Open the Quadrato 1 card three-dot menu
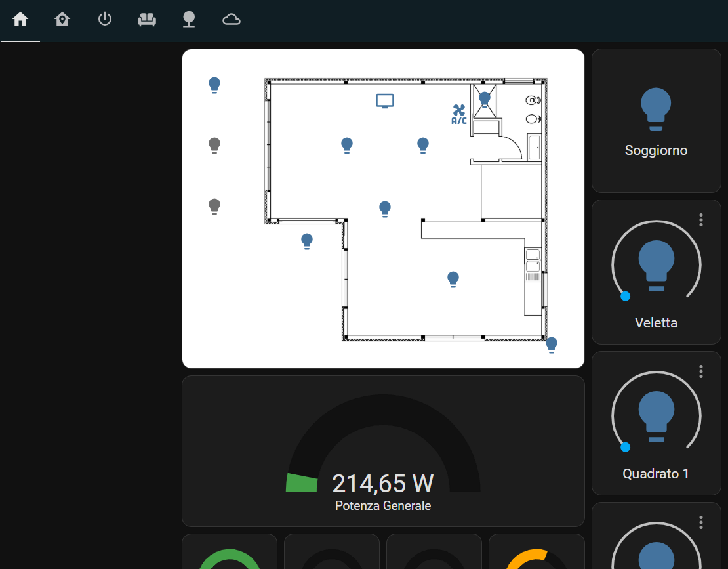The image size is (728, 569). coord(701,371)
